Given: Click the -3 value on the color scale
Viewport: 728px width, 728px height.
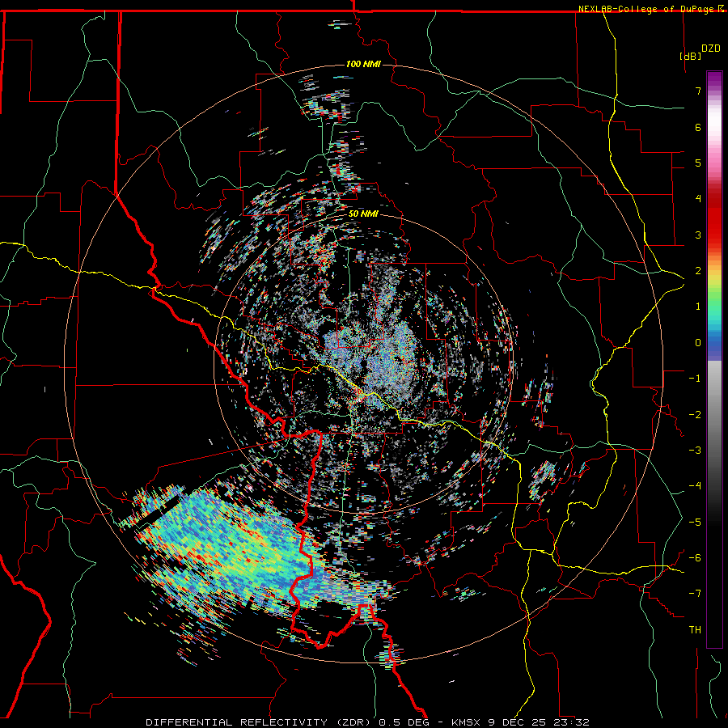Looking at the screenshot, I should tap(695, 451).
